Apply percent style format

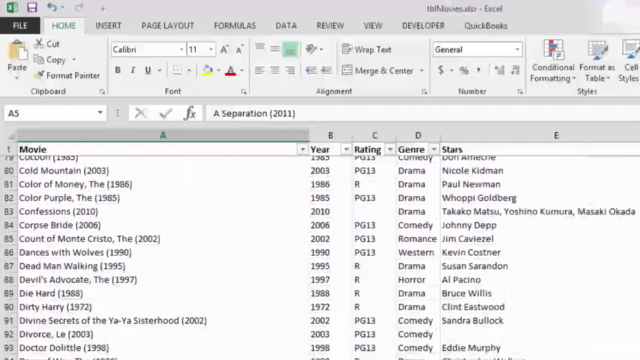tap(464, 70)
